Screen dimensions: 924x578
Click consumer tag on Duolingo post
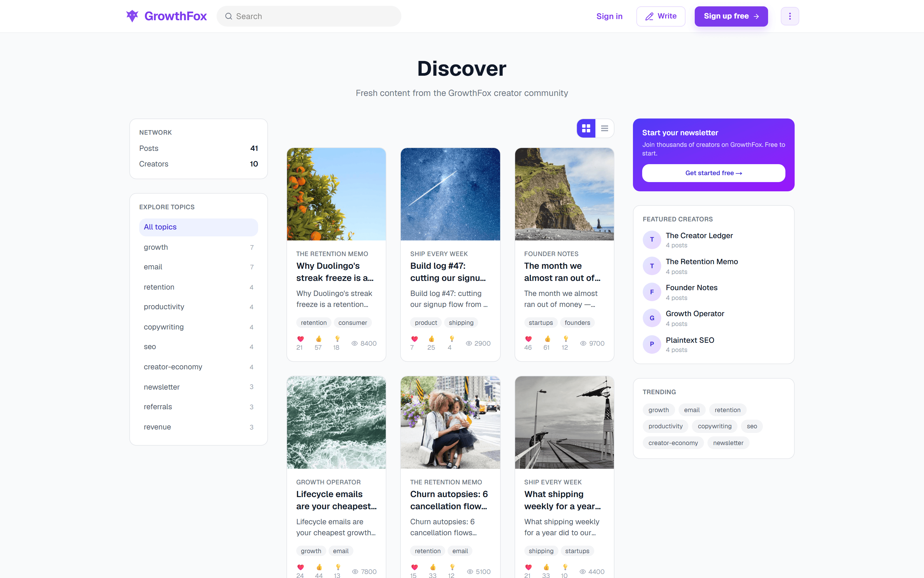[x=352, y=323]
